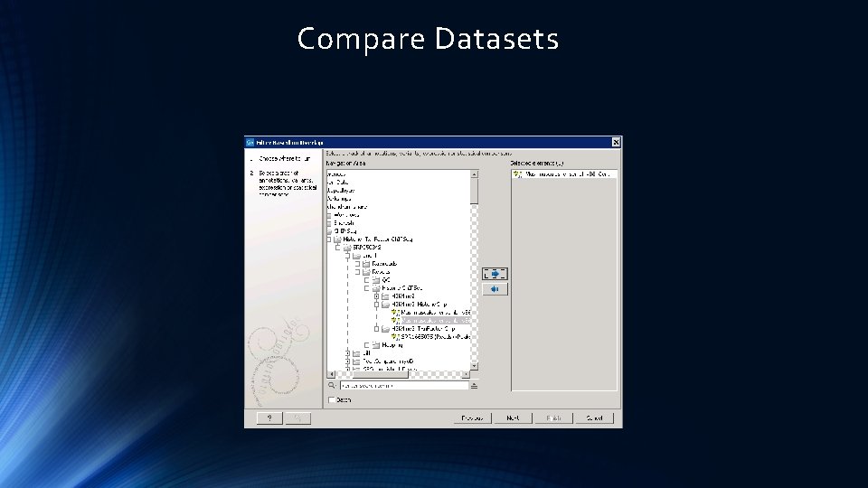The height and width of the screenshot is (488, 868).
Task: Go to the Previous step
Action: coord(472,418)
